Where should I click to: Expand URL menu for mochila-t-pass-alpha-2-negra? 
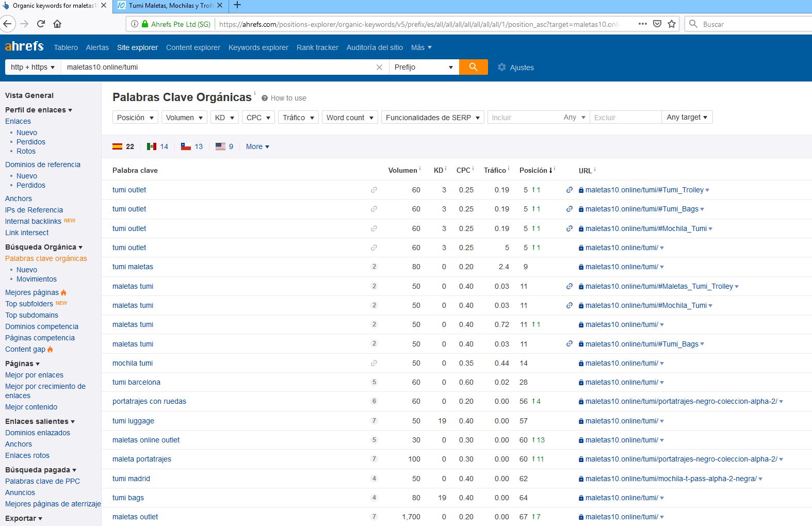pos(761,479)
